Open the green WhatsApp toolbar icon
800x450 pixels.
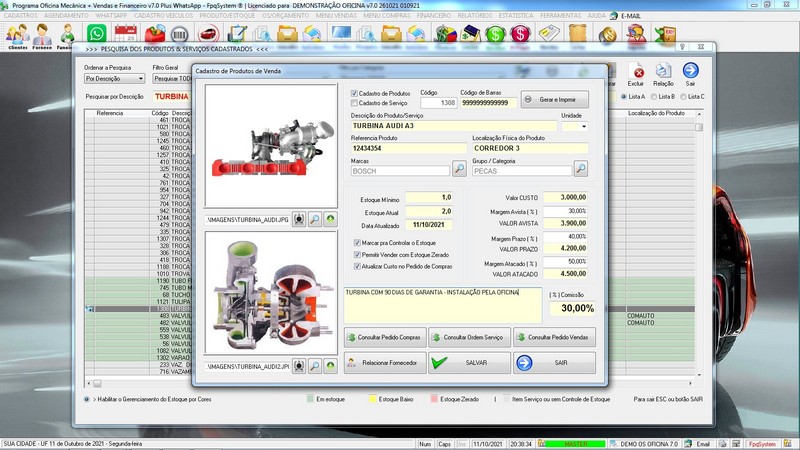(x=96, y=34)
